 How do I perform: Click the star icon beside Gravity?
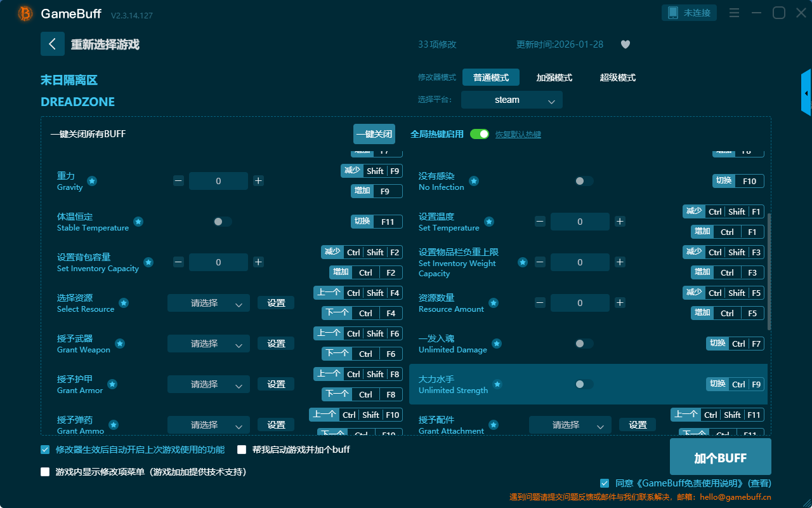coord(92,181)
